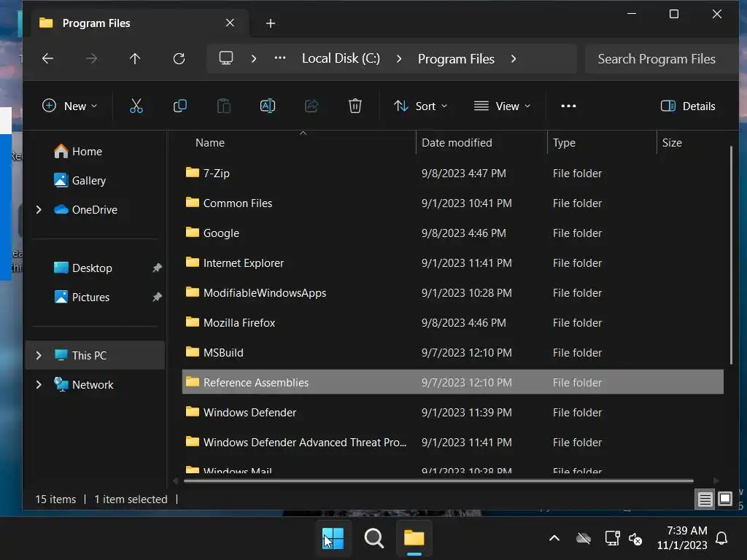
Task: Click Local Disk (C:) breadcrumb
Action: [x=341, y=58]
